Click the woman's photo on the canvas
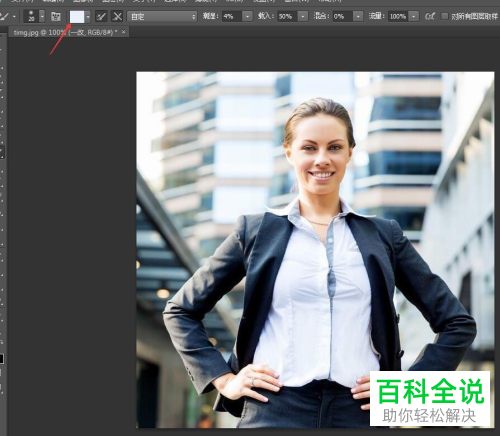The image size is (500, 436). pyautogui.click(x=315, y=249)
